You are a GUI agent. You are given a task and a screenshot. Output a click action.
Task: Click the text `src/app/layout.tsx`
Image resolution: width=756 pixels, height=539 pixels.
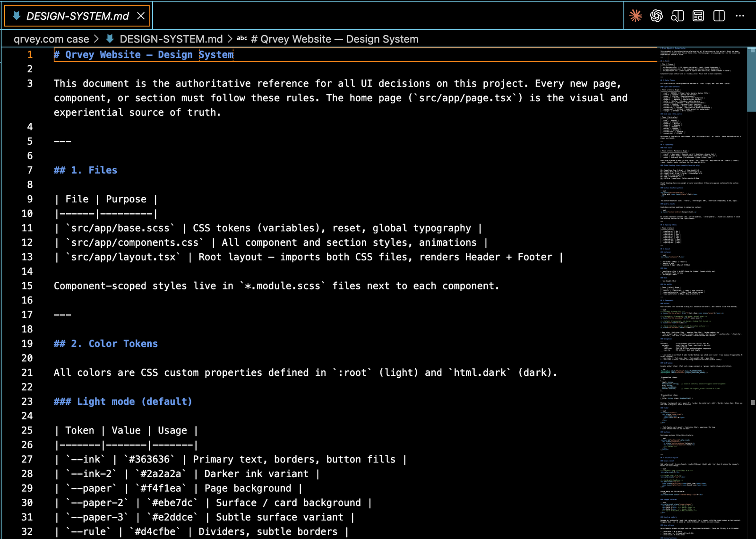[123, 257]
